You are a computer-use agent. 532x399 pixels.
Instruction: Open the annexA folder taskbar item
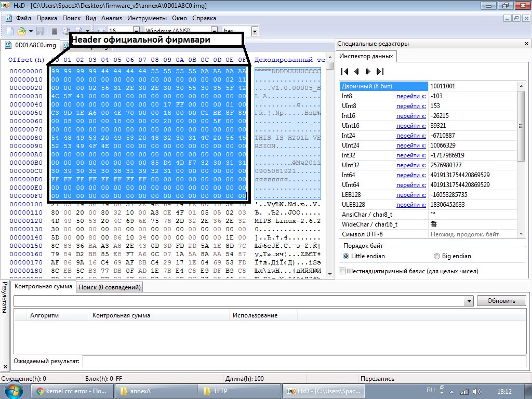156,391
